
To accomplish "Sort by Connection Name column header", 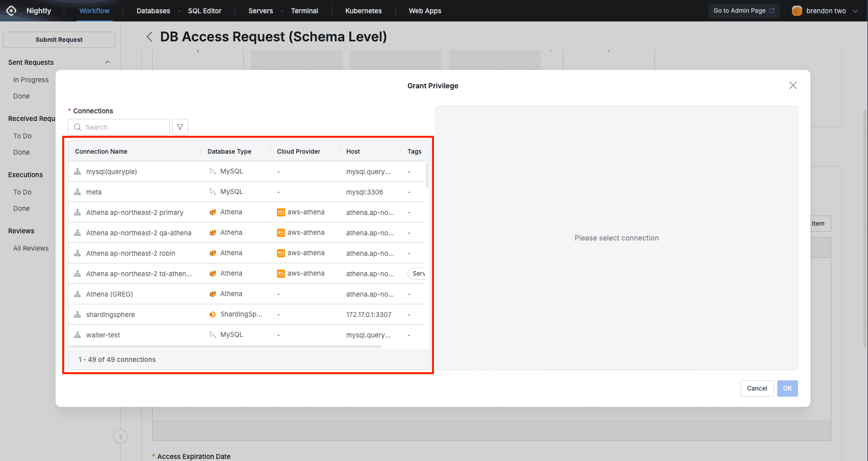I will pos(101,152).
